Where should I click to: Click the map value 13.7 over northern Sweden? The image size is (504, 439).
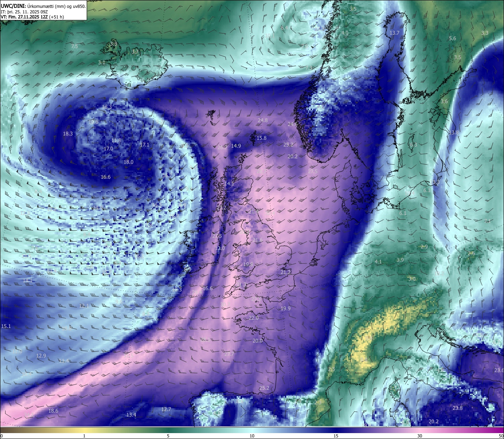click(x=395, y=33)
